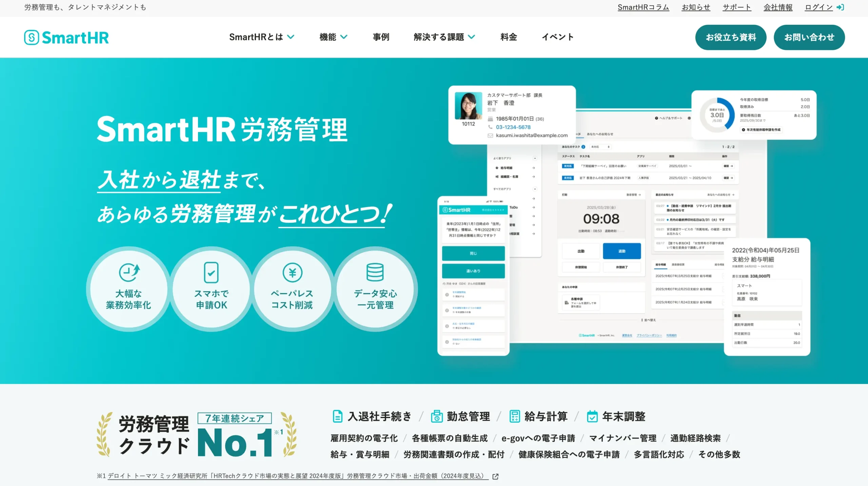Open the サポート link in the top bar
Screen dimensions: 868x486
736,7
